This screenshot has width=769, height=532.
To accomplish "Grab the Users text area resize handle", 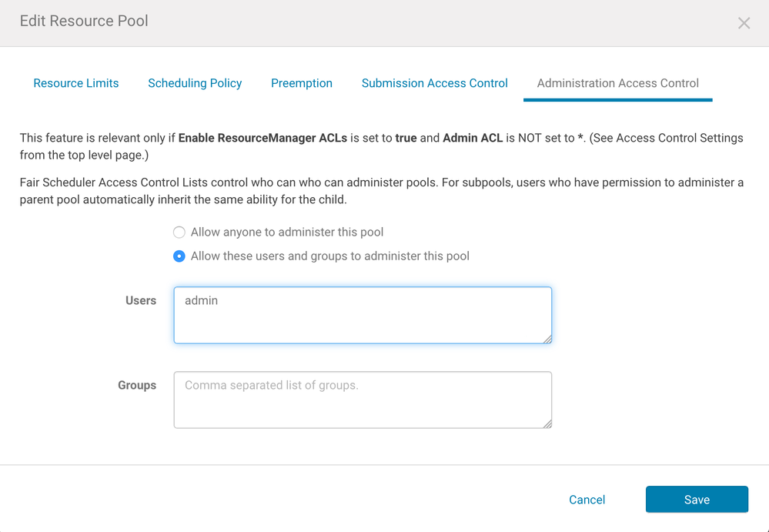I will [x=548, y=339].
